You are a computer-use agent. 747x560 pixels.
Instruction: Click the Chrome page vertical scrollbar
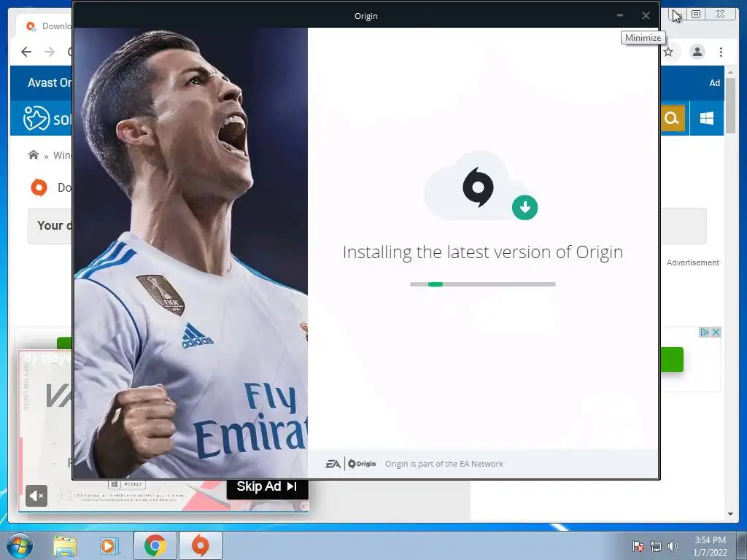pyautogui.click(x=730, y=106)
